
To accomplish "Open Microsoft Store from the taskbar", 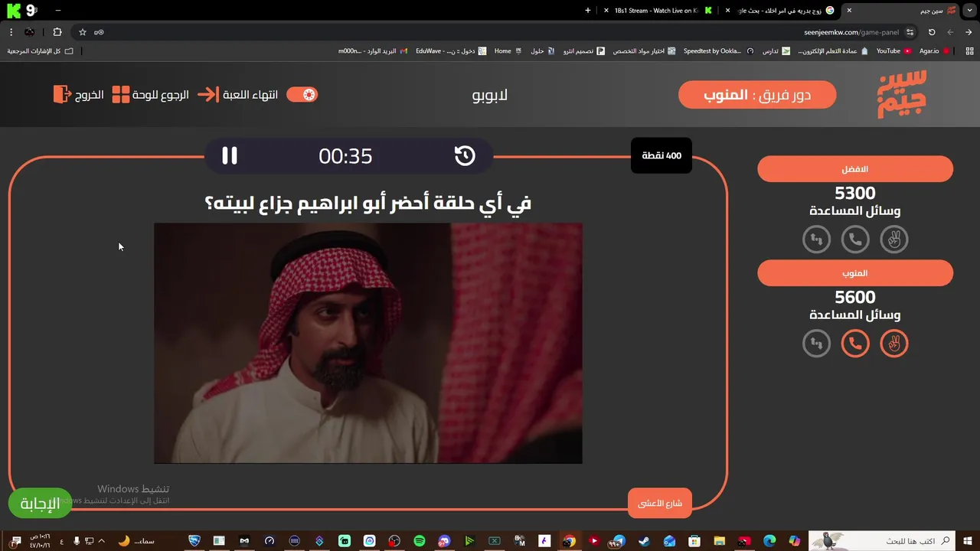I will tap(694, 541).
